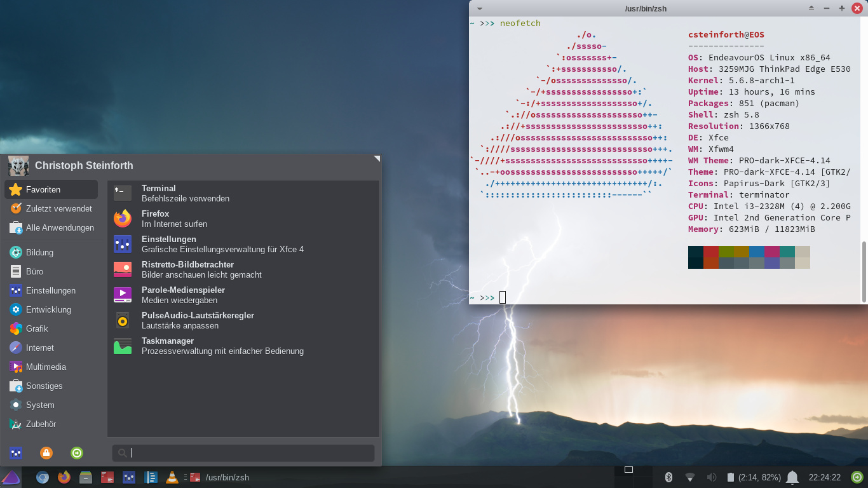
Task: Open the notification bell in panel
Action: (792, 477)
